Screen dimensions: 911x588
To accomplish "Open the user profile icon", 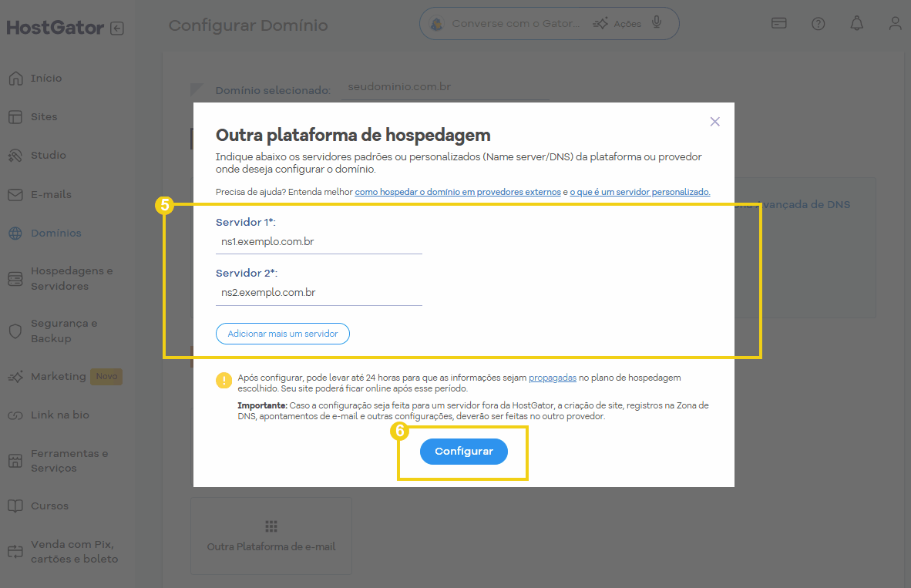I will pyautogui.click(x=895, y=24).
